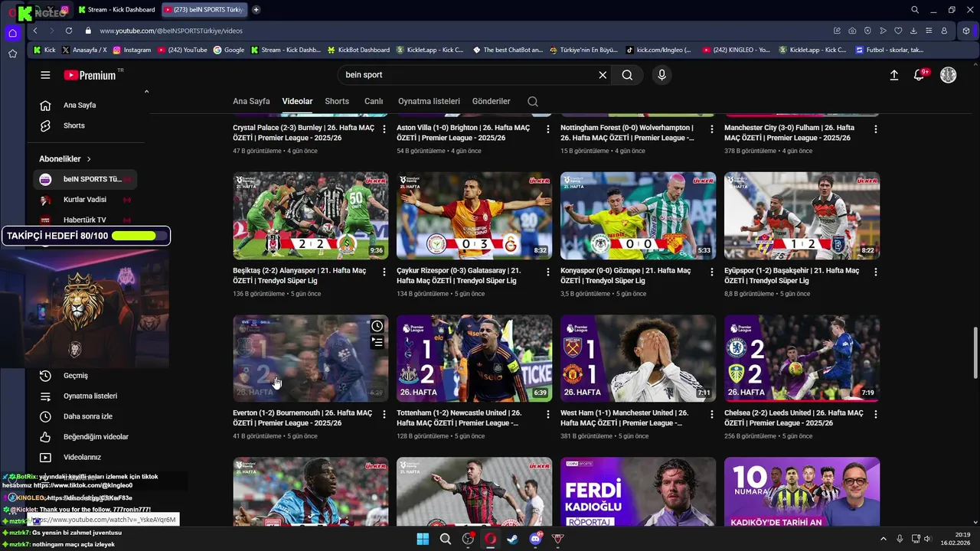Go back with the browser arrow

[x=35, y=31]
